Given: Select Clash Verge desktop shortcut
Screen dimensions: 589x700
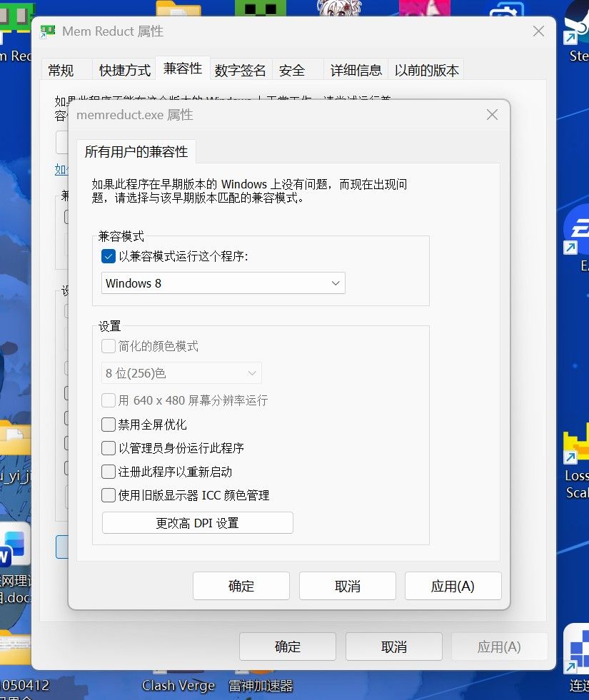Looking at the screenshot, I should pos(178,685).
